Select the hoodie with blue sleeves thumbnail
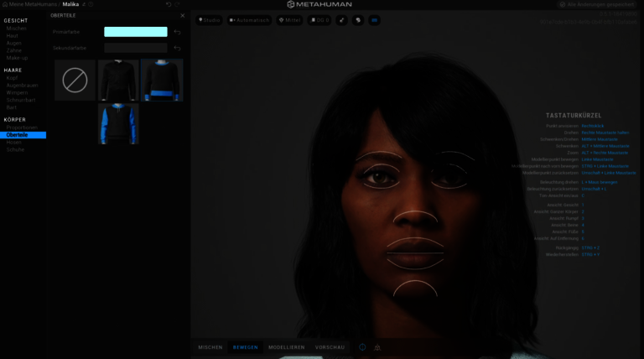This screenshot has height=359, width=644. [x=118, y=123]
